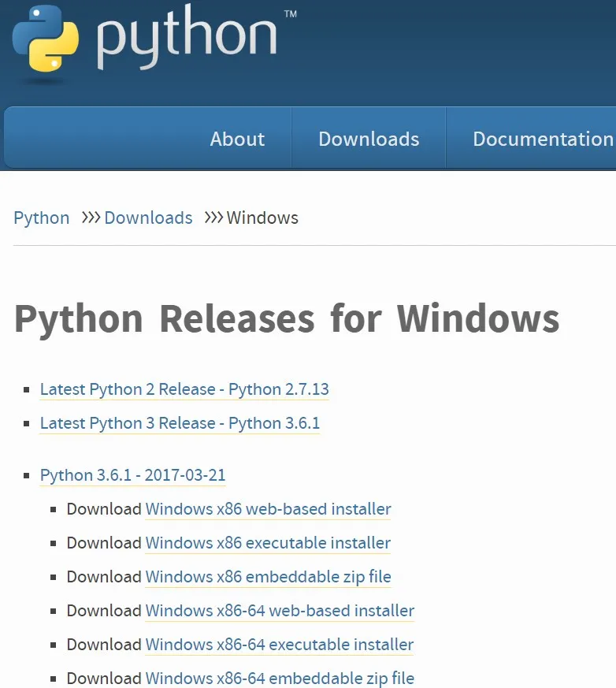The image size is (616, 688).
Task: Open Latest Python 2 Release - Python 2.7.13
Action: coord(184,389)
